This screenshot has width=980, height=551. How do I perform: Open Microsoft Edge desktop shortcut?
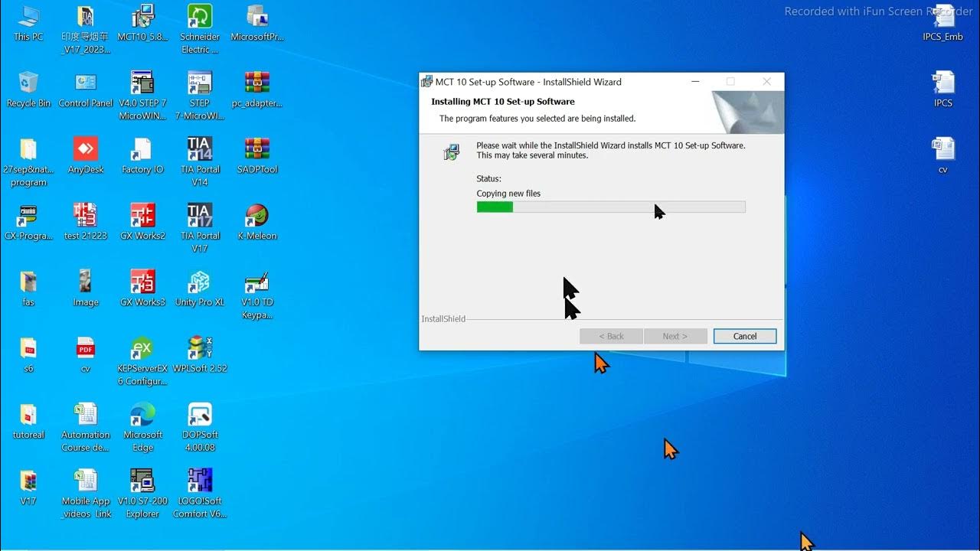(143, 429)
